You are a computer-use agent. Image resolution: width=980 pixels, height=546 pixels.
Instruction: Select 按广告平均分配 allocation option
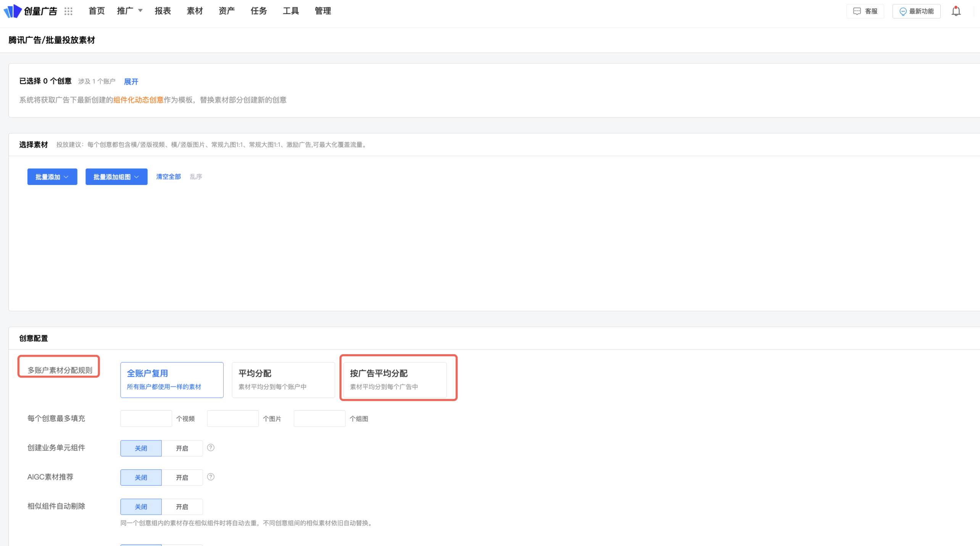[x=395, y=380]
